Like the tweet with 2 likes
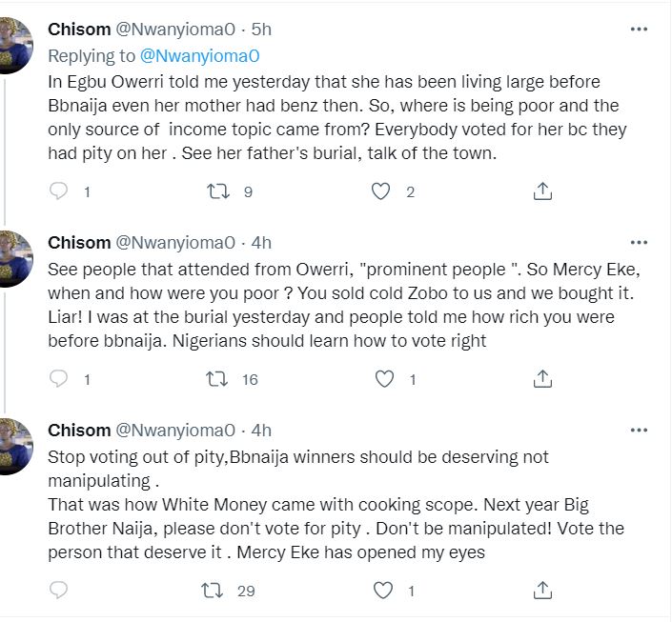 [x=381, y=191]
